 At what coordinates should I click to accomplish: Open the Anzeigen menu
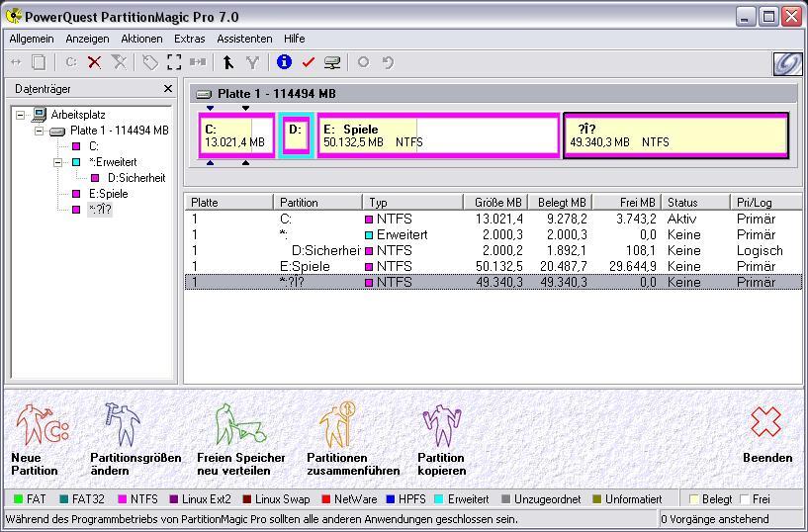87,39
